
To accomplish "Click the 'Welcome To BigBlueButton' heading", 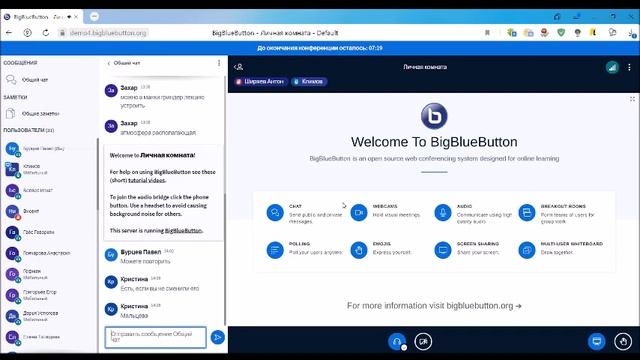I will pos(434,142).
